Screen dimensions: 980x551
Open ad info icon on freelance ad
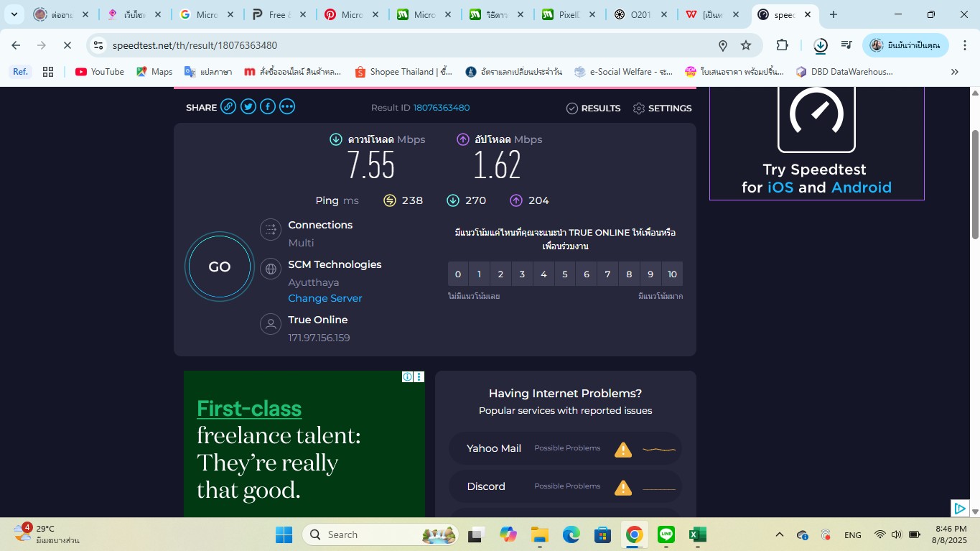(x=407, y=376)
